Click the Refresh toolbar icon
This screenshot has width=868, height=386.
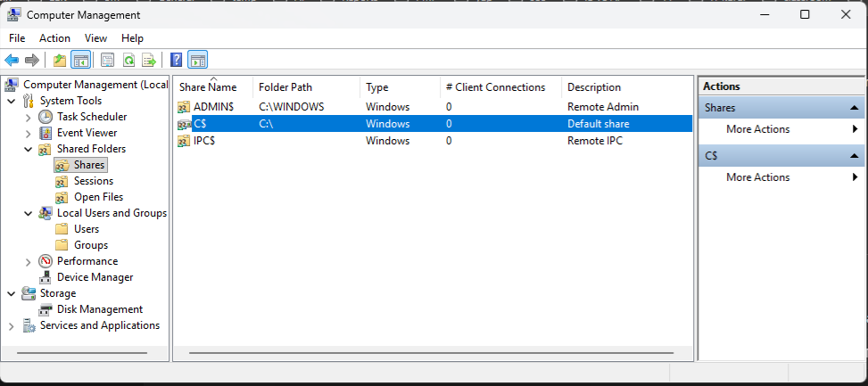pos(128,60)
